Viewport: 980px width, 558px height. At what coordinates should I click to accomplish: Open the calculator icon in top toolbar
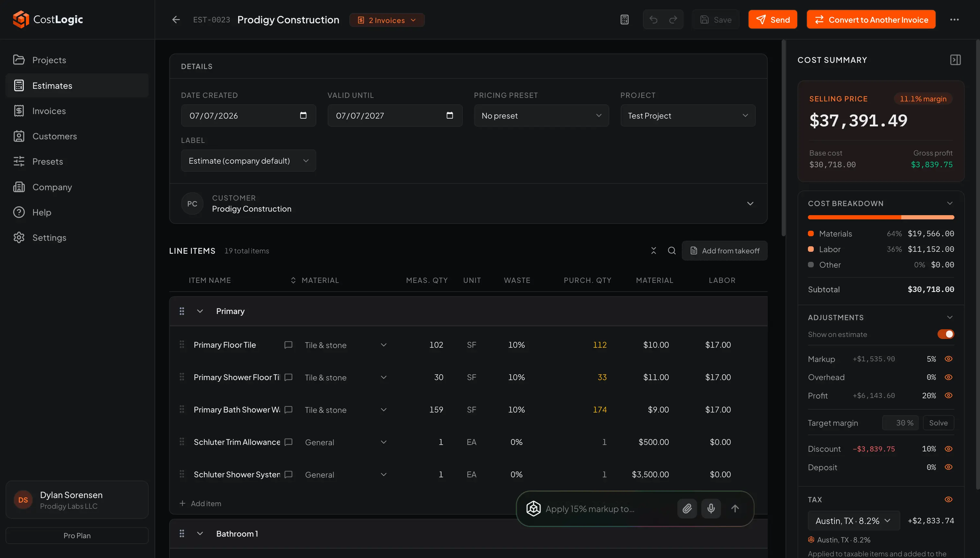coord(624,19)
